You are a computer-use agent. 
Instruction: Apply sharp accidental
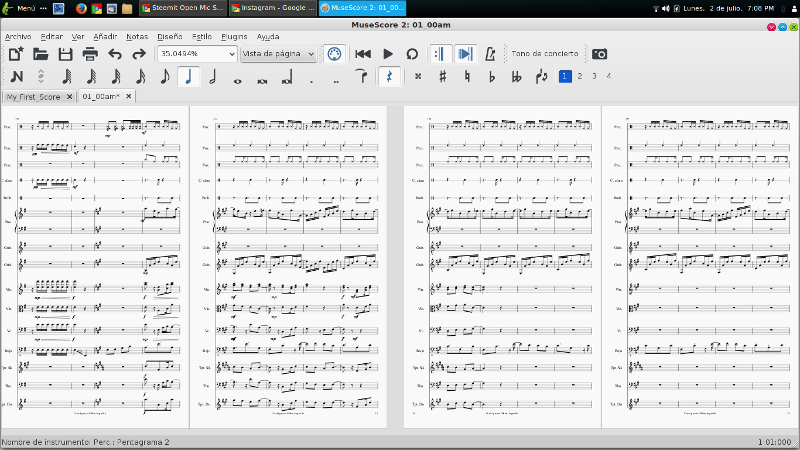[442, 77]
